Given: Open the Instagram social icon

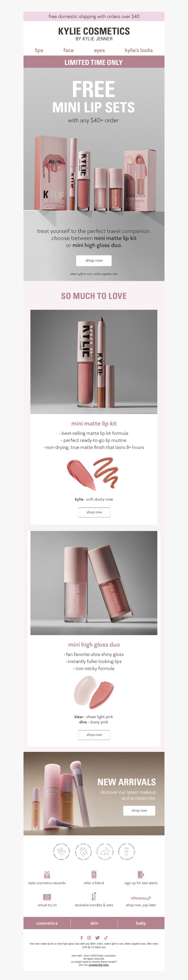Looking at the screenshot, I should point(89,938).
